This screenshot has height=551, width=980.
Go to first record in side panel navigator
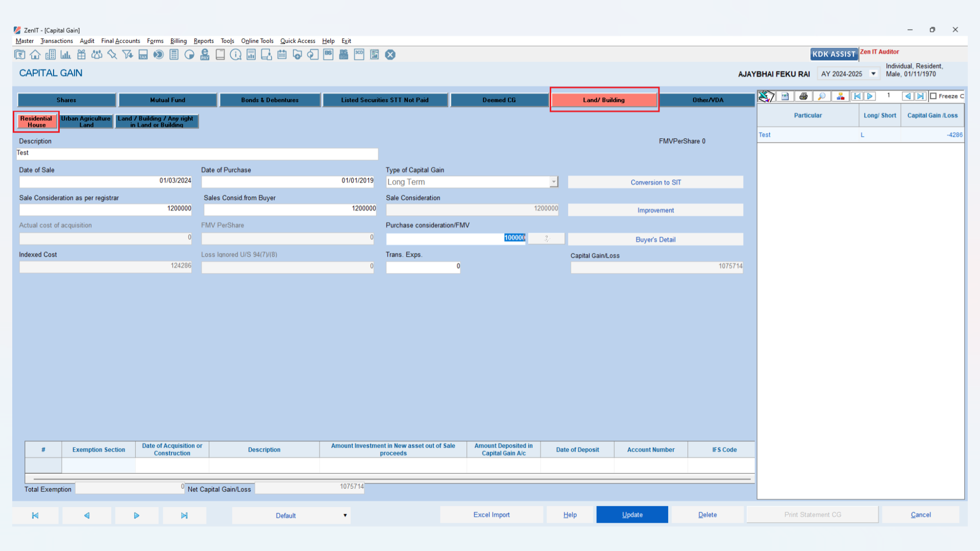[857, 96]
